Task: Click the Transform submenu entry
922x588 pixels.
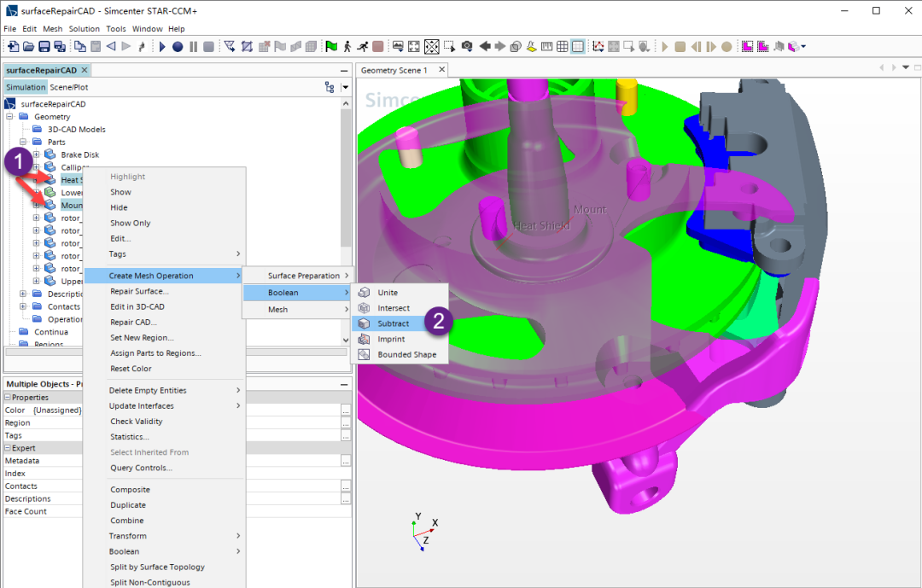Action: tap(164, 536)
